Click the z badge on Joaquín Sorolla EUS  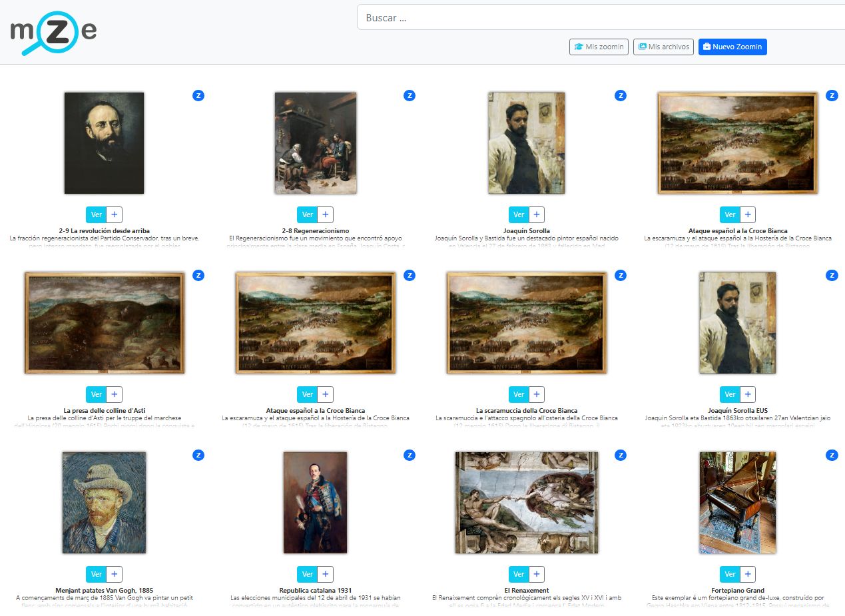click(832, 275)
